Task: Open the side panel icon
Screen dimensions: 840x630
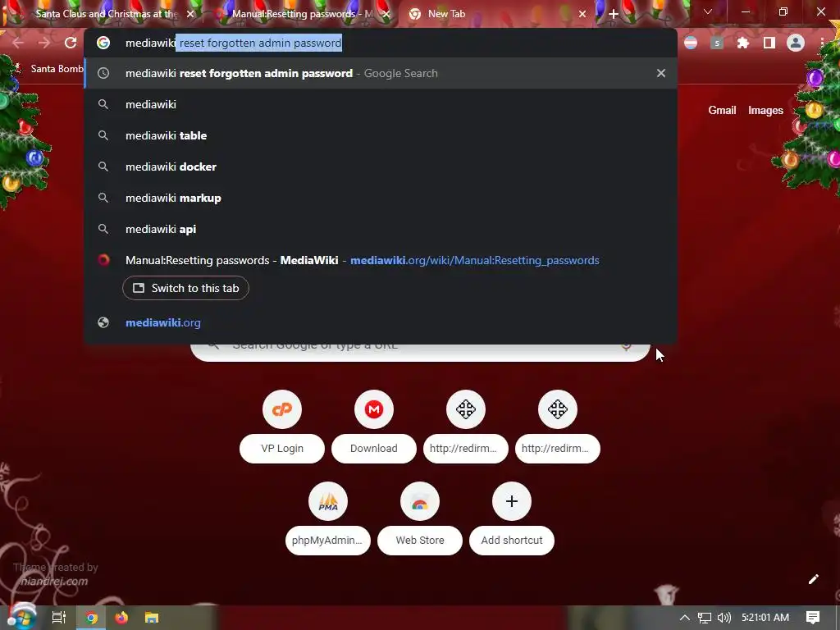Action: [x=769, y=43]
